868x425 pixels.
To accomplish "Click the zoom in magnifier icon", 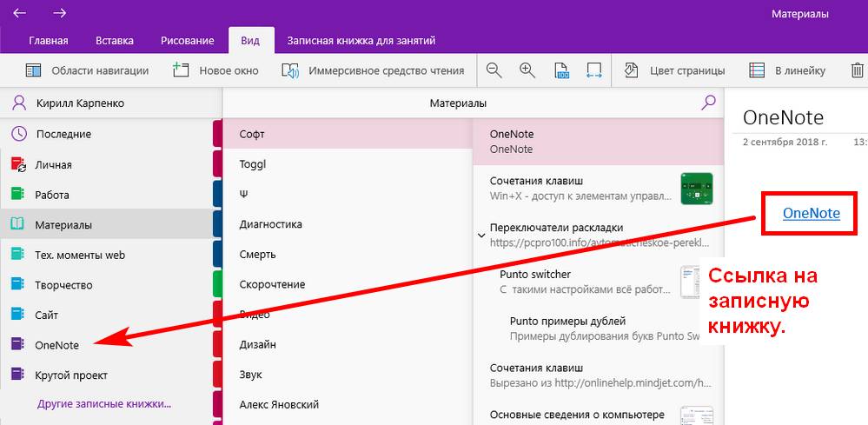I will pyautogui.click(x=527, y=71).
